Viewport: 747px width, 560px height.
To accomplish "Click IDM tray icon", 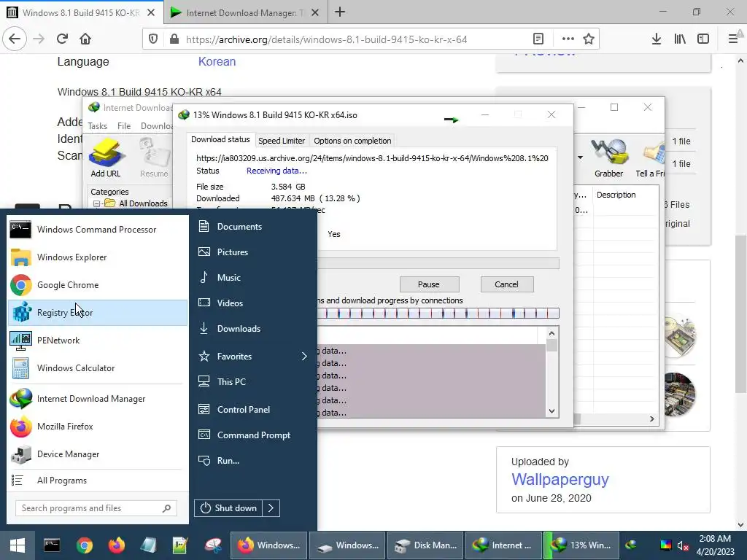I will (x=631, y=545).
